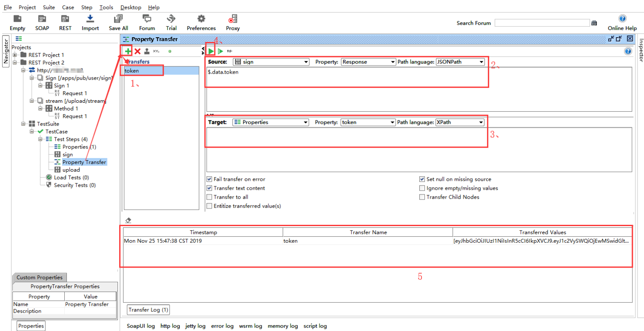
Task: Run the selected property transfer with green play
Action: coord(211,51)
